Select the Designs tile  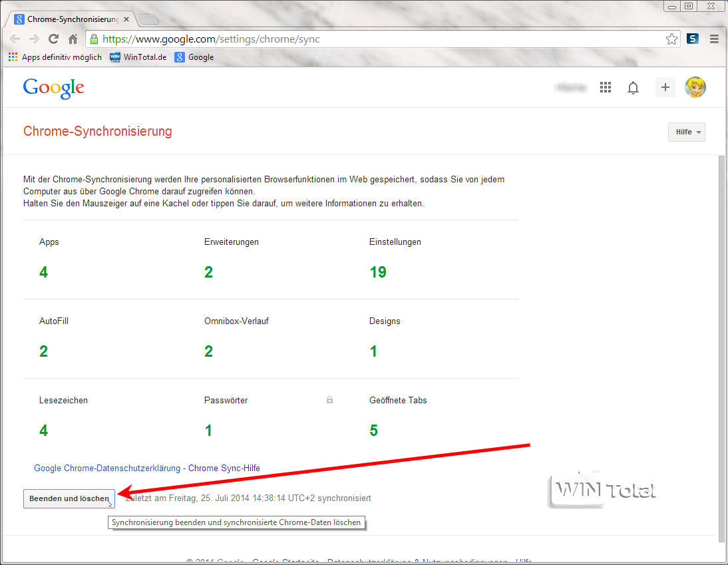435,339
